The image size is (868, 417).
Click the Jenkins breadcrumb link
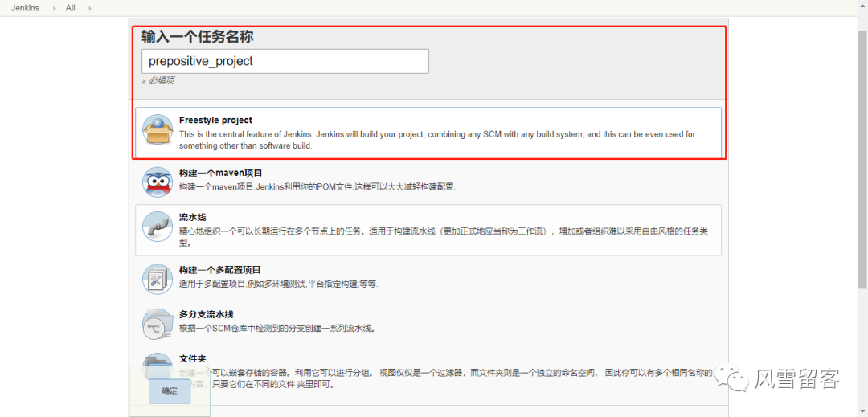pyautogui.click(x=25, y=8)
